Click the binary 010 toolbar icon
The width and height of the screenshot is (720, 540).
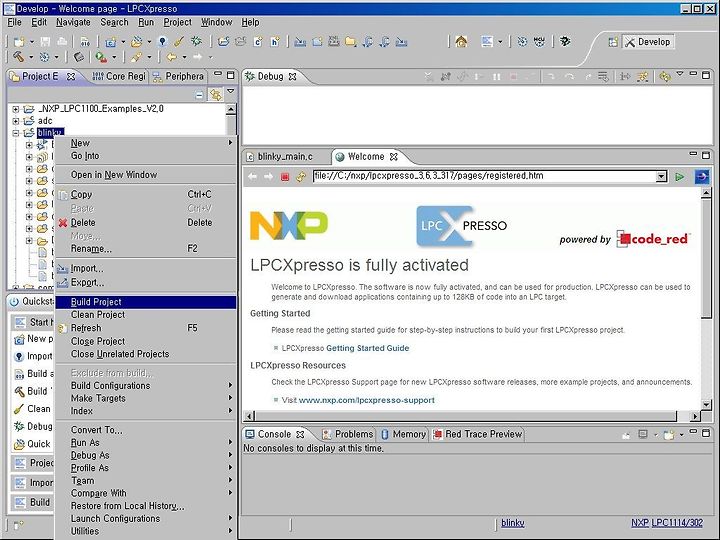point(85,42)
